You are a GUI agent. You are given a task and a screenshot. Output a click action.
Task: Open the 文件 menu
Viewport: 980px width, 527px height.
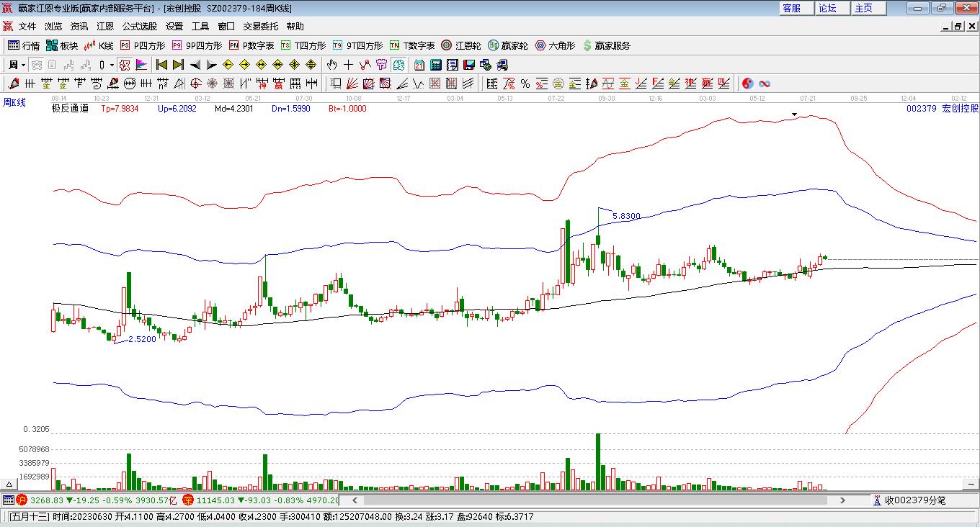click(x=27, y=27)
